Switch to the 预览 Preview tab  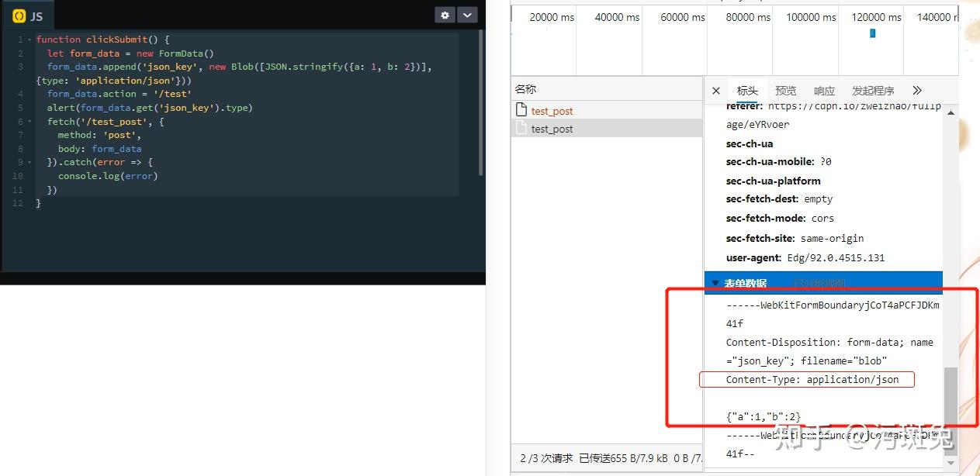[x=785, y=90]
